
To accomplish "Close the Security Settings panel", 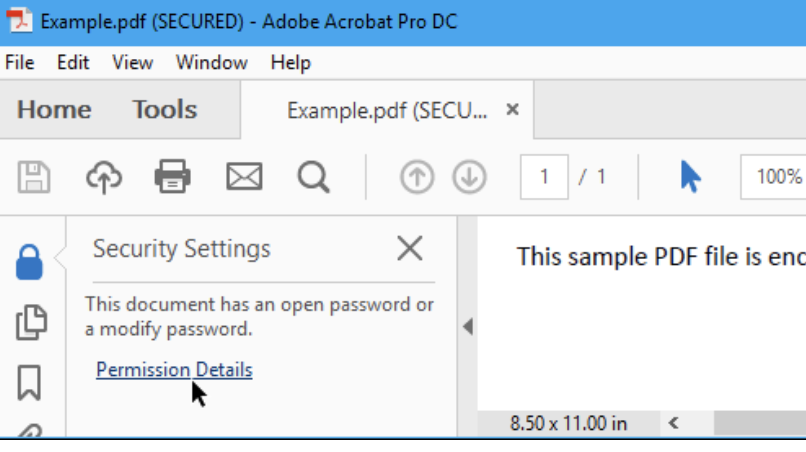I will [410, 249].
